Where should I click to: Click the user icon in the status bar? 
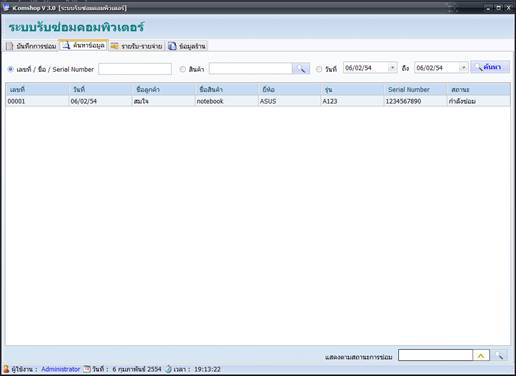pos(6,369)
